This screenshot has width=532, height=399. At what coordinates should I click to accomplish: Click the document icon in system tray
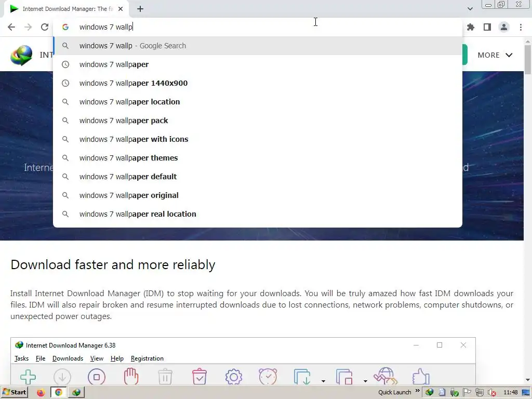[442, 393]
